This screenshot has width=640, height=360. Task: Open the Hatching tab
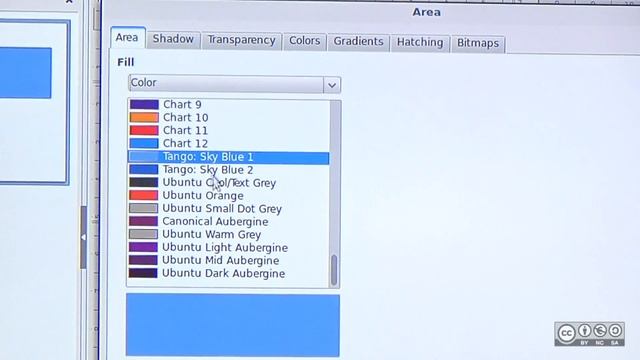pyautogui.click(x=420, y=43)
